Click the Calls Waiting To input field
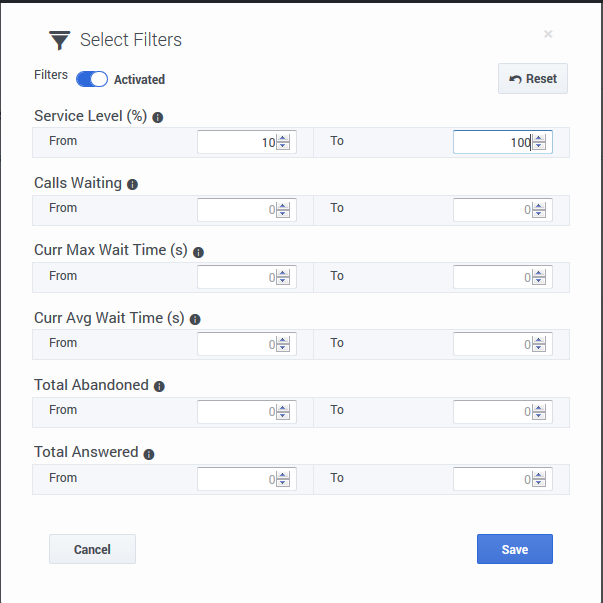 (x=490, y=209)
